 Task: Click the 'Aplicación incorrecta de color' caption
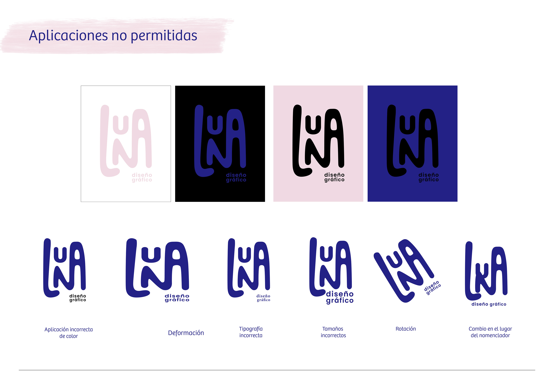pos(69,333)
